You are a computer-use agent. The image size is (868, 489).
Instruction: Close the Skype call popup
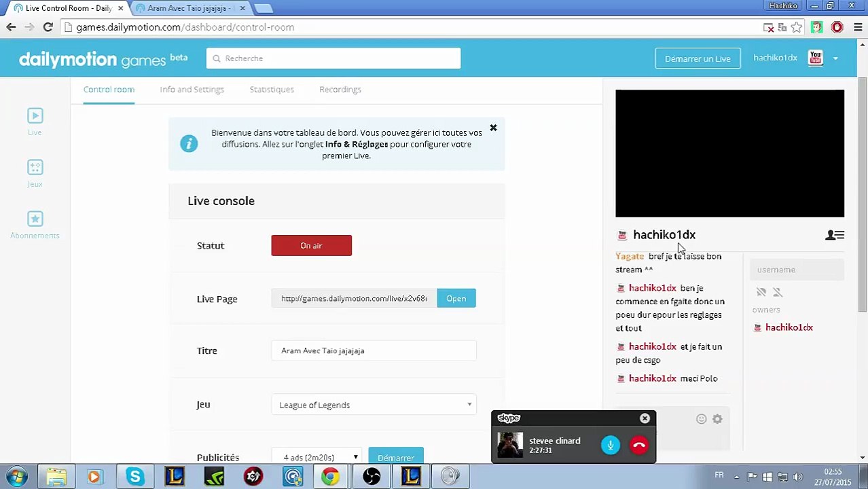click(645, 418)
